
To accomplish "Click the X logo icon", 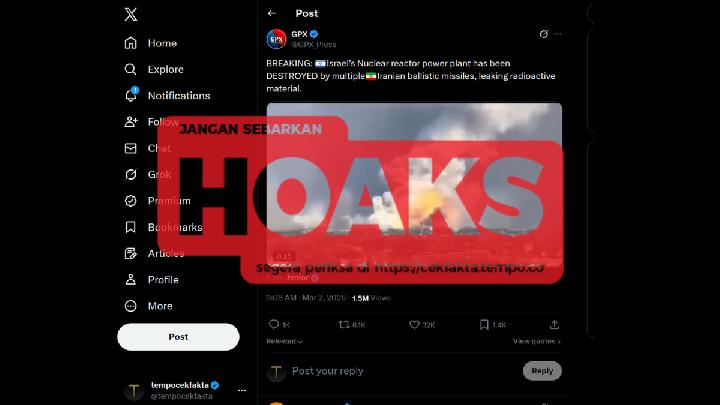I will coord(131,14).
